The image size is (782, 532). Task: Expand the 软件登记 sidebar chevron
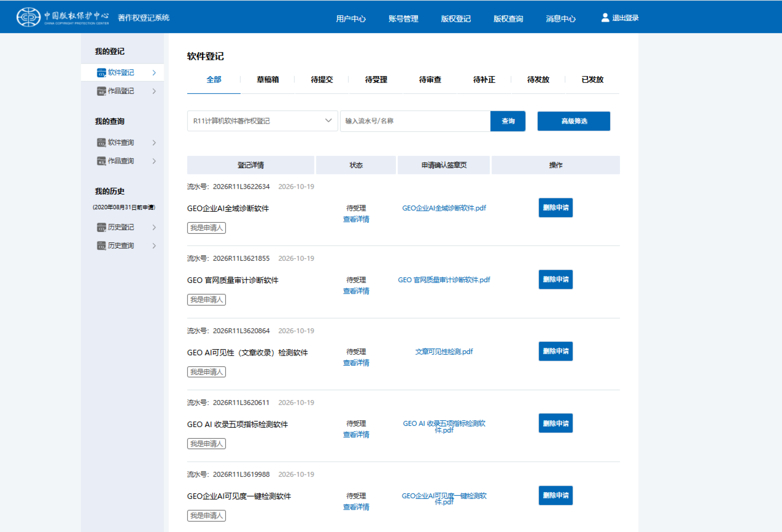click(154, 73)
